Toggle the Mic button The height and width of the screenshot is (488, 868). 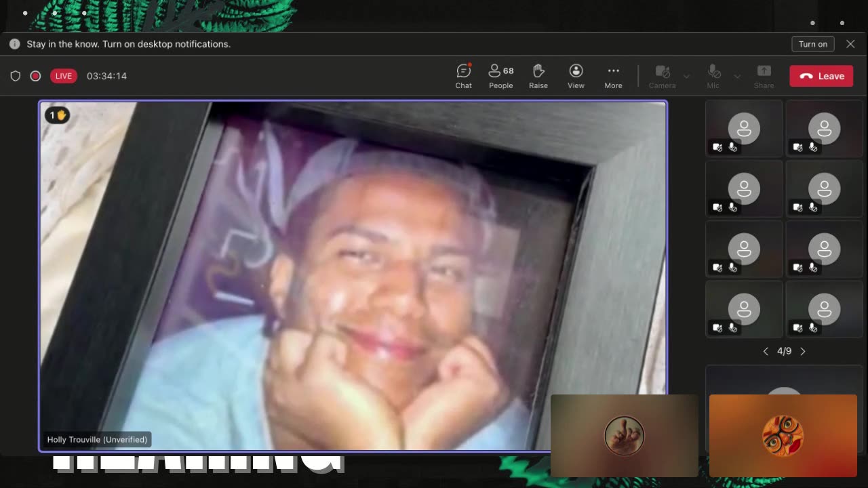click(713, 76)
